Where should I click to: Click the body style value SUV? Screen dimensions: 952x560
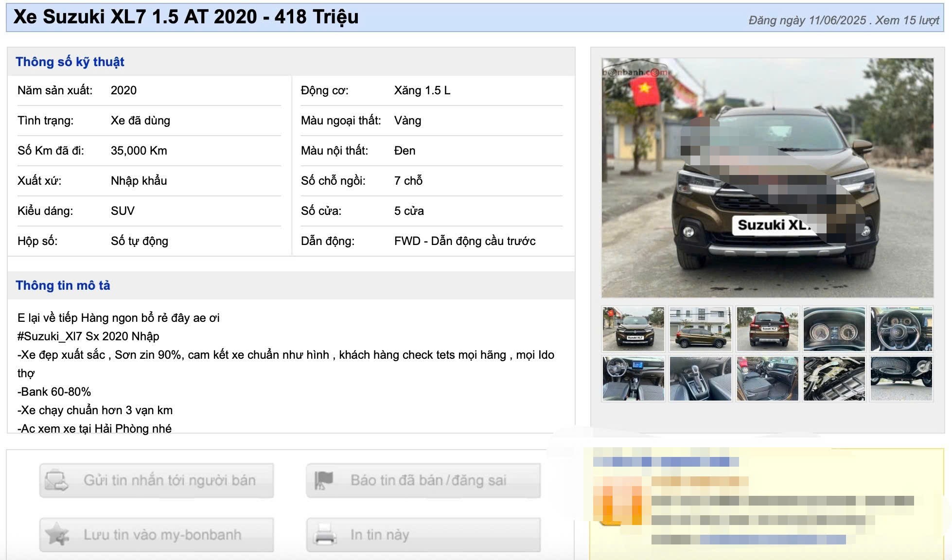[x=123, y=211]
